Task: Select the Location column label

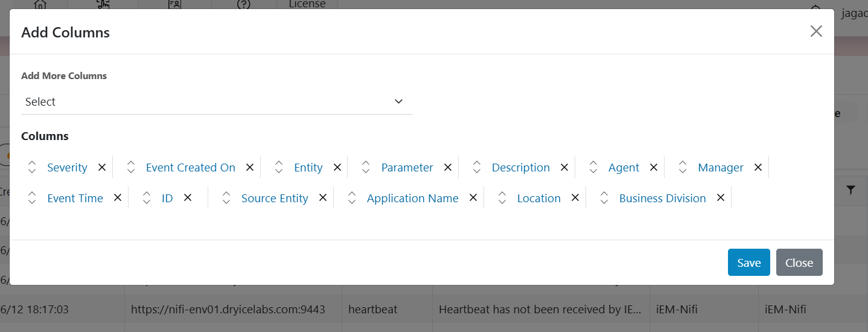Action: tap(538, 198)
